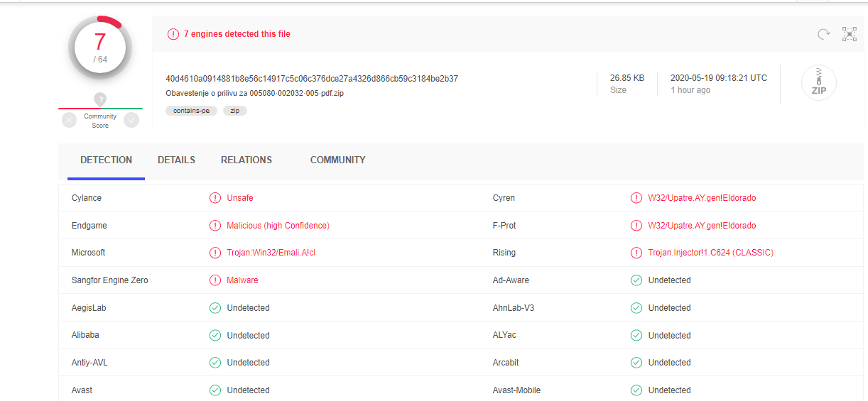Vote file as malicious with X button
The image size is (868, 401).
tap(69, 121)
